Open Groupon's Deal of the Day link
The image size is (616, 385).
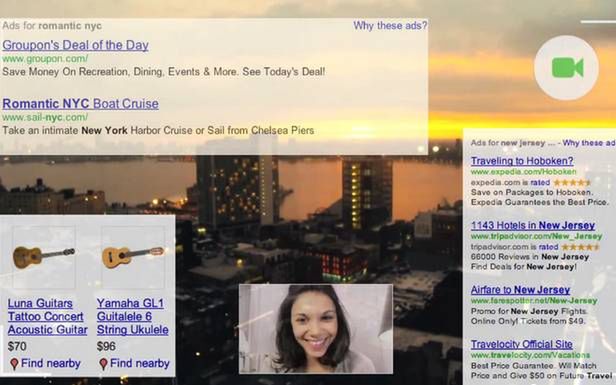[x=75, y=45]
